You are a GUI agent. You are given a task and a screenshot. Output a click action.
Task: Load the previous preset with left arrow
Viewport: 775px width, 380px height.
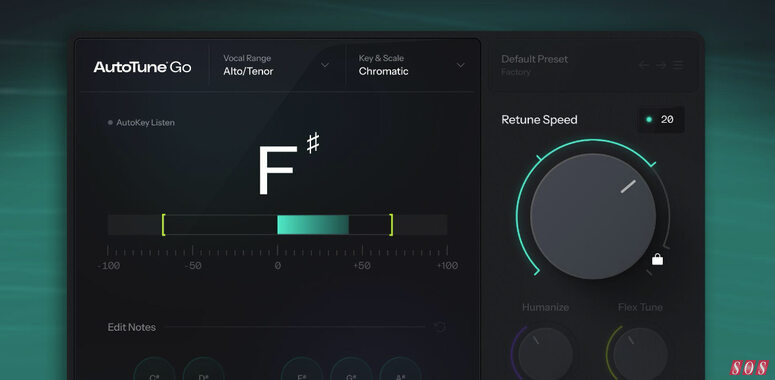pos(644,65)
